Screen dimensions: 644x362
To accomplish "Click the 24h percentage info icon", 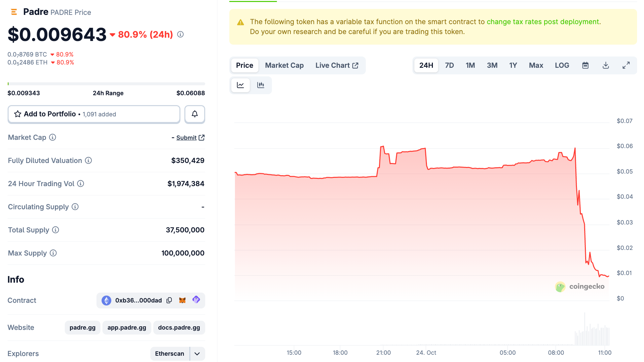I will click(x=180, y=34).
